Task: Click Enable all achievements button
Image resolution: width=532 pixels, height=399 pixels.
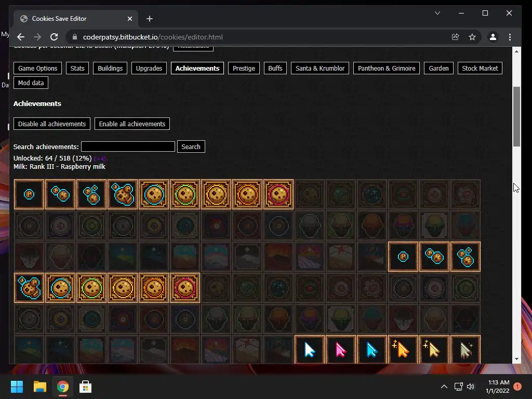Action: tap(132, 124)
